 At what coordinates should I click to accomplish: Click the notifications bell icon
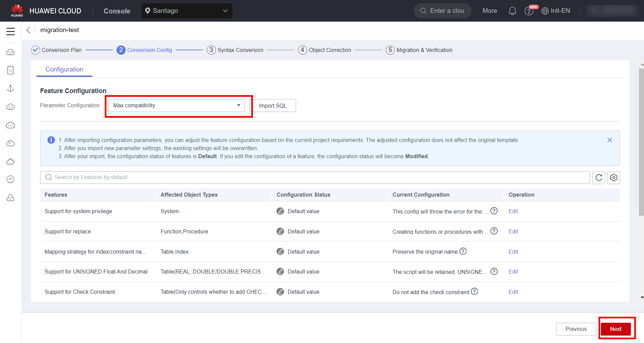[x=512, y=11]
